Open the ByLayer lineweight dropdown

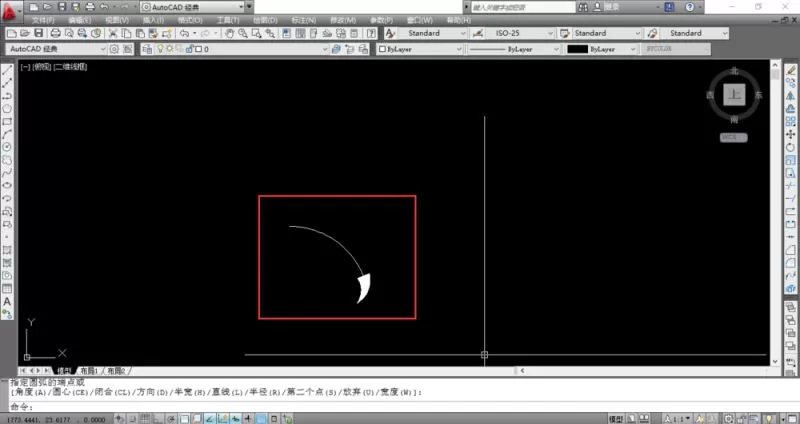click(601, 49)
